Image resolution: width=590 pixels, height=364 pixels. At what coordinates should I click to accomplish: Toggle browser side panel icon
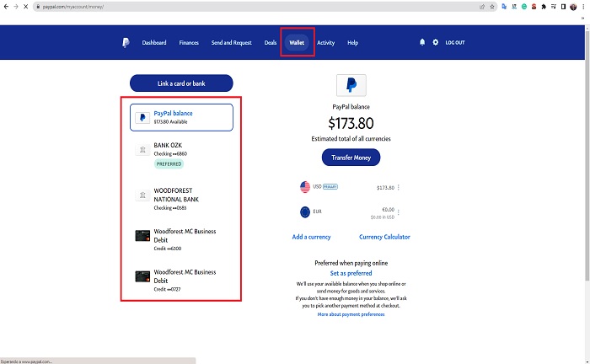563,7
